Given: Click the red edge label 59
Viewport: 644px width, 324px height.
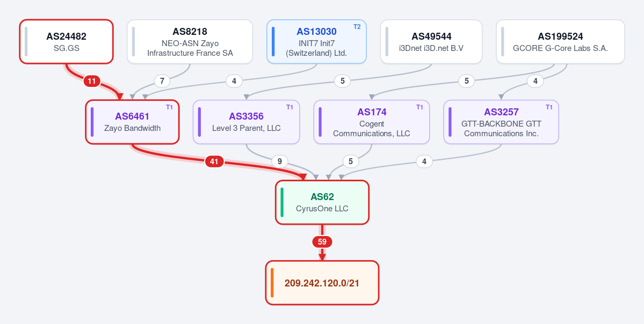Looking at the screenshot, I should pyautogui.click(x=322, y=242).
